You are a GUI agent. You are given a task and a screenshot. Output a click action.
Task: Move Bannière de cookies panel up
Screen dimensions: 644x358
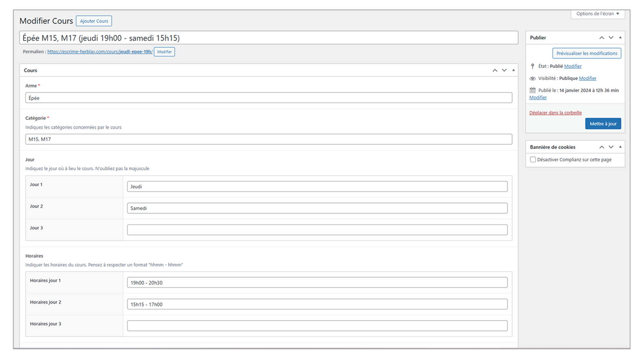pos(602,147)
